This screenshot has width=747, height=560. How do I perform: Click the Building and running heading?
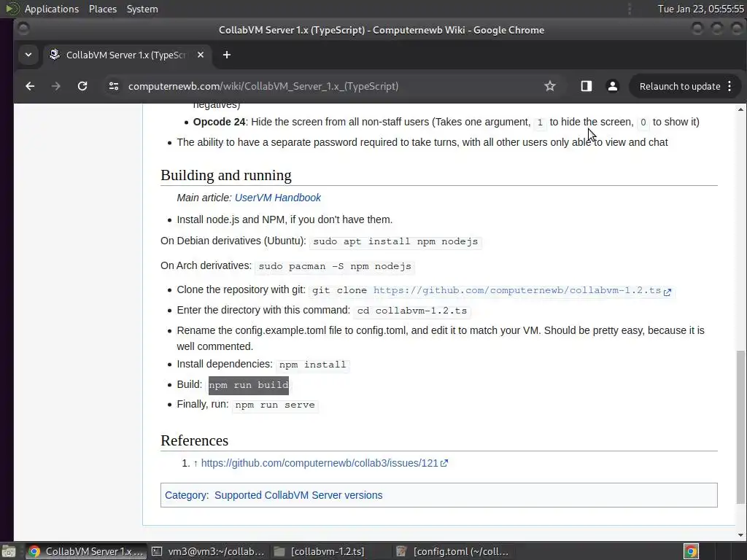click(x=226, y=175)
